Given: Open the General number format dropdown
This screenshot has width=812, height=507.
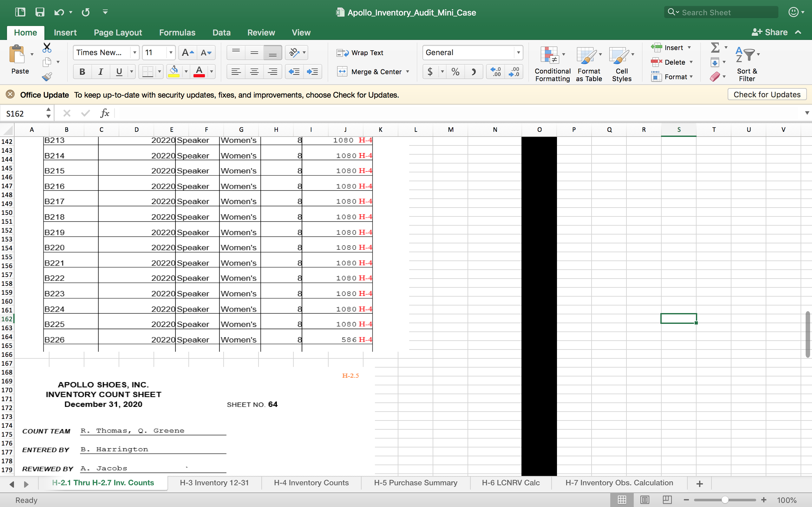Looking at the screenshot, I should point(518,53).
